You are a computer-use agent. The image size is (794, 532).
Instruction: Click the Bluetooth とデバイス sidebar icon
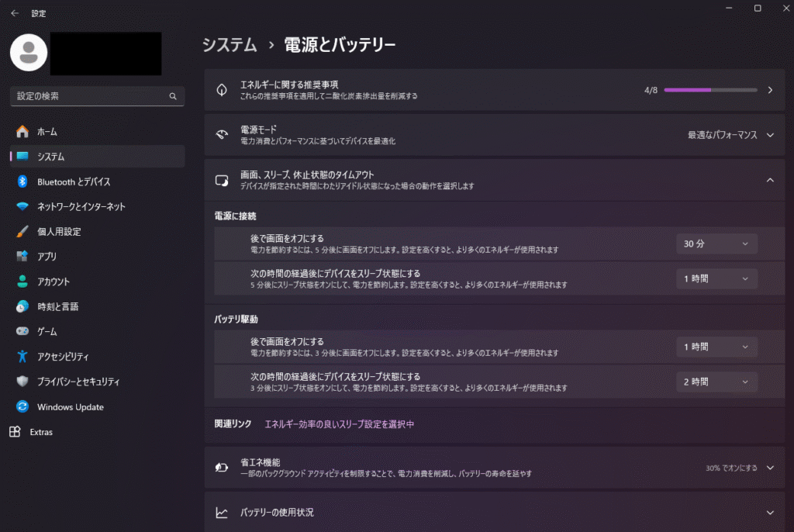(x=22, y=181)
